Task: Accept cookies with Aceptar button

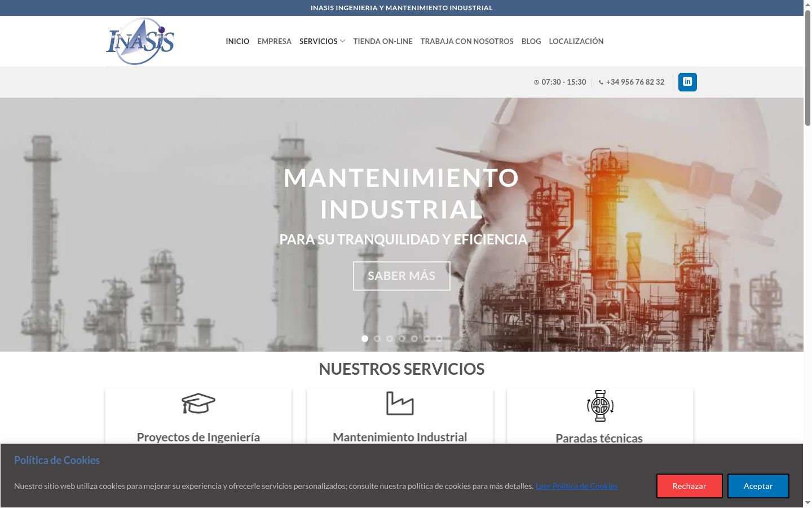Action: 758,486
